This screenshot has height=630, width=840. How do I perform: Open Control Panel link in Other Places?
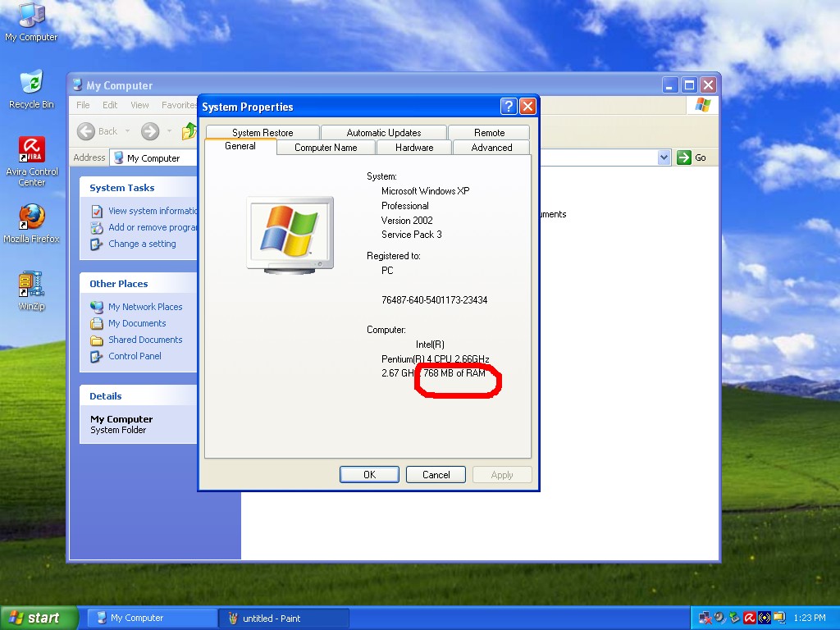click(135, 356)
